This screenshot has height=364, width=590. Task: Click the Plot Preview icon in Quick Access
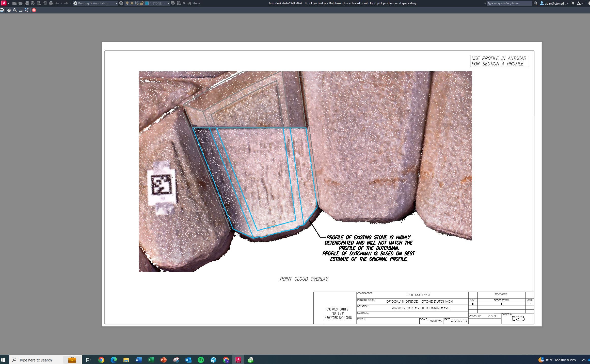[x=173, y=3]
